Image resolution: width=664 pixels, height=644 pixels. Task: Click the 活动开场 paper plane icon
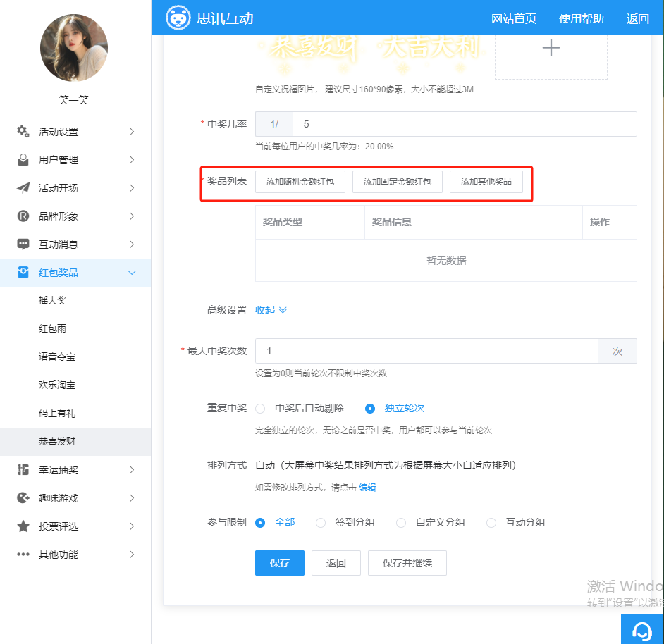point(23,188)
